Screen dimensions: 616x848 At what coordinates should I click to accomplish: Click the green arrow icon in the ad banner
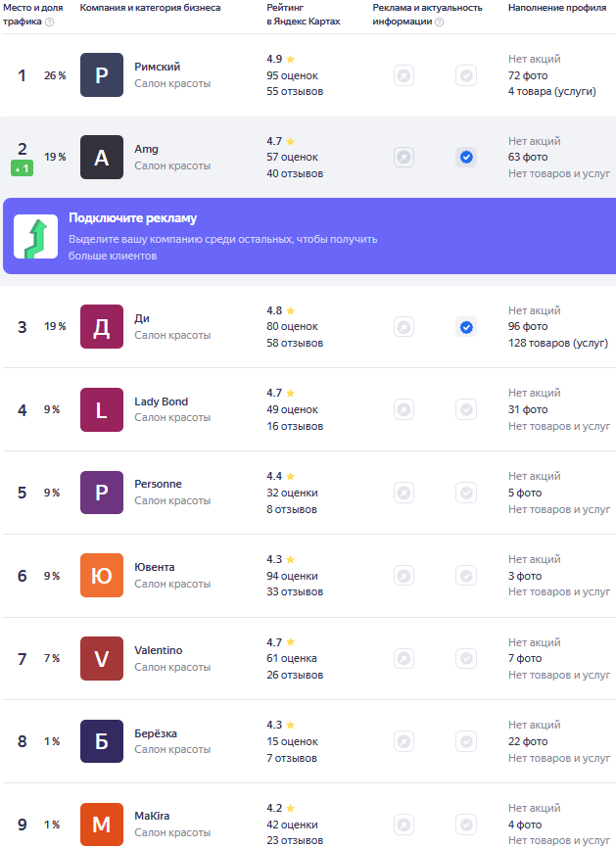click(35, 236)
